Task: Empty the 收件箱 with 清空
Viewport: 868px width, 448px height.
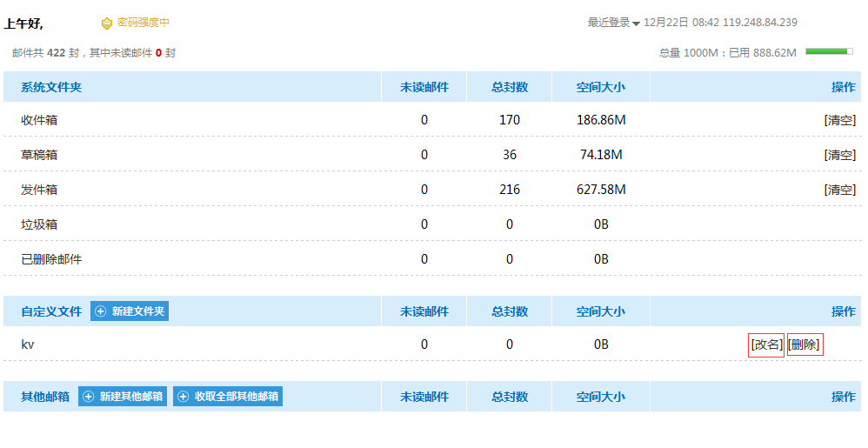Action: (x=839, y=120)
